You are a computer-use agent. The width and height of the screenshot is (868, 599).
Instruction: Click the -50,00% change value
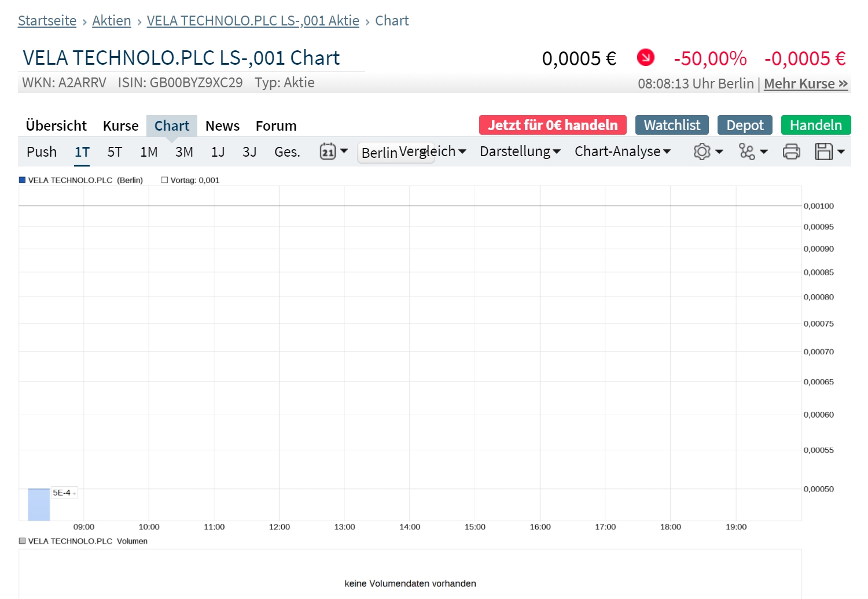coord(710,58)
